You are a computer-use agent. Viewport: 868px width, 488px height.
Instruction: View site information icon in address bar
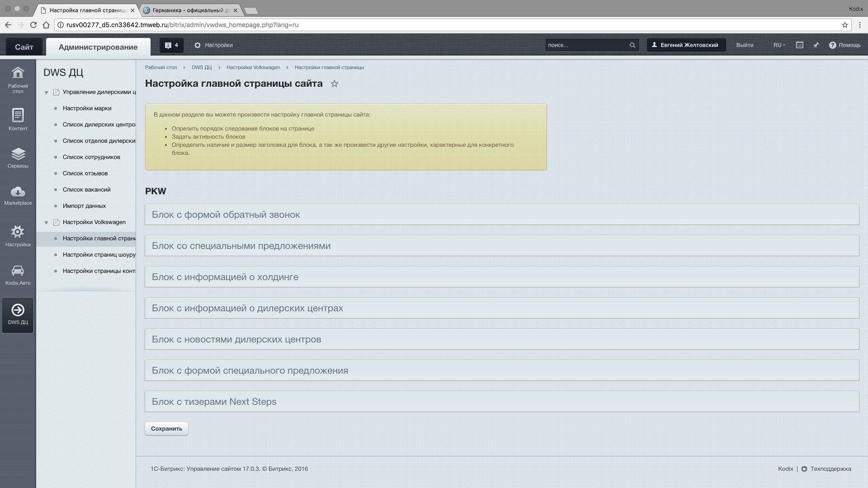(x=61, y=25)
